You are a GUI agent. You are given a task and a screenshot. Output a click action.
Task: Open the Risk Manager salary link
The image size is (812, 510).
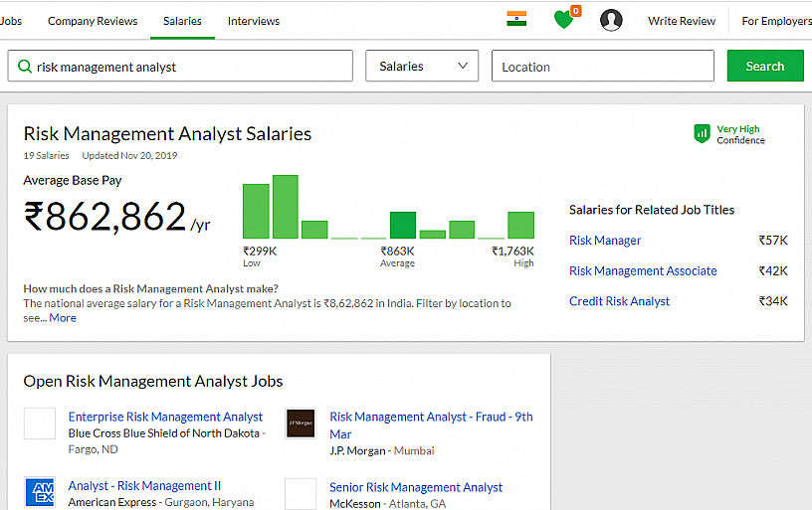[605, 241]
